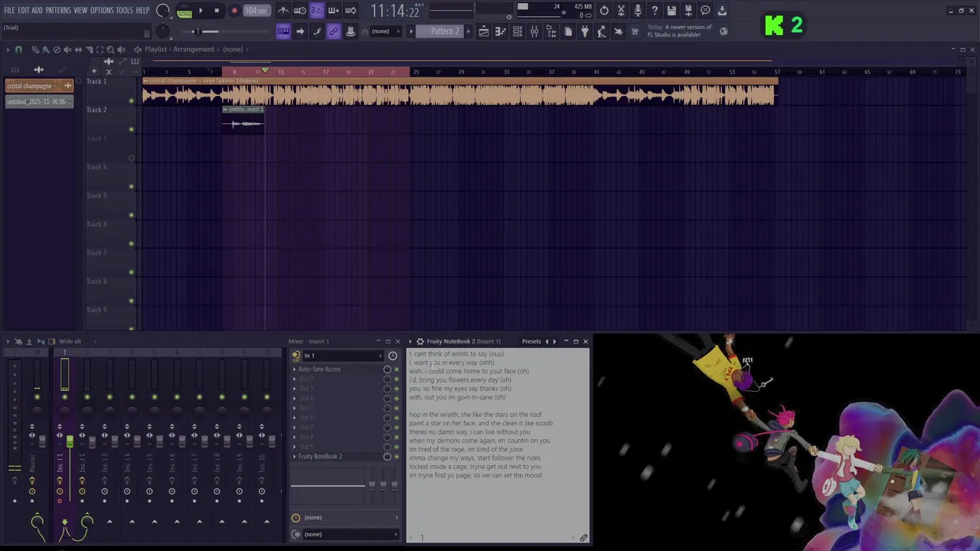
Task: Open the EDIT menu
Action: (24, 11)
